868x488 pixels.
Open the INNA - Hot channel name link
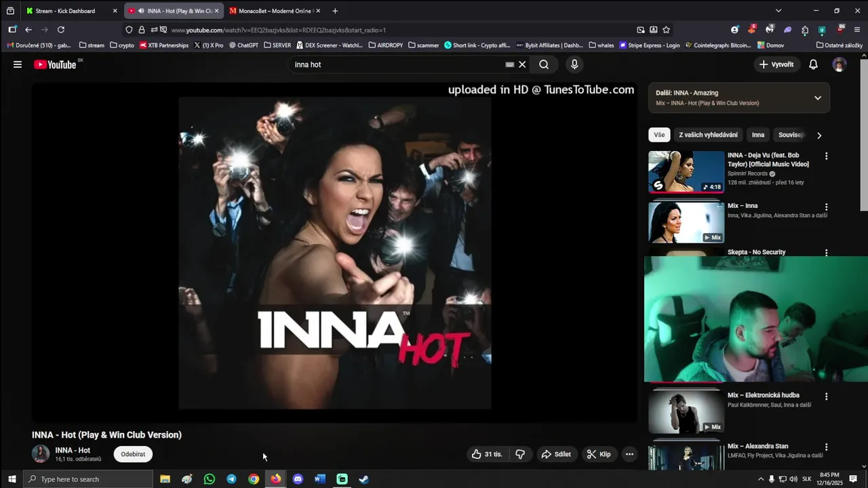[73, 450]
